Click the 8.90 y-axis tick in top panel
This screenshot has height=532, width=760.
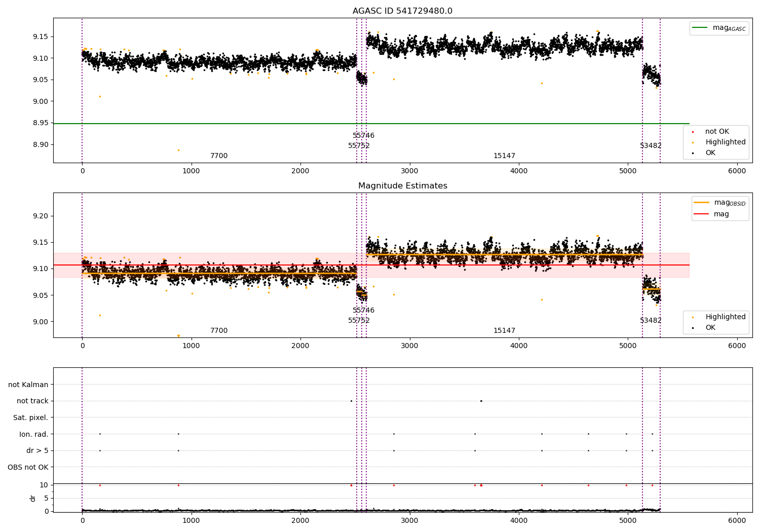tap(41, 144)
